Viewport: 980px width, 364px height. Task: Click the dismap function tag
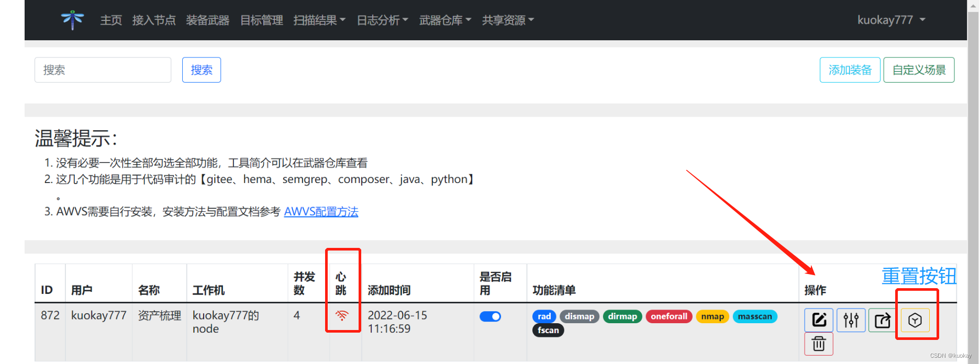[580, 316]
